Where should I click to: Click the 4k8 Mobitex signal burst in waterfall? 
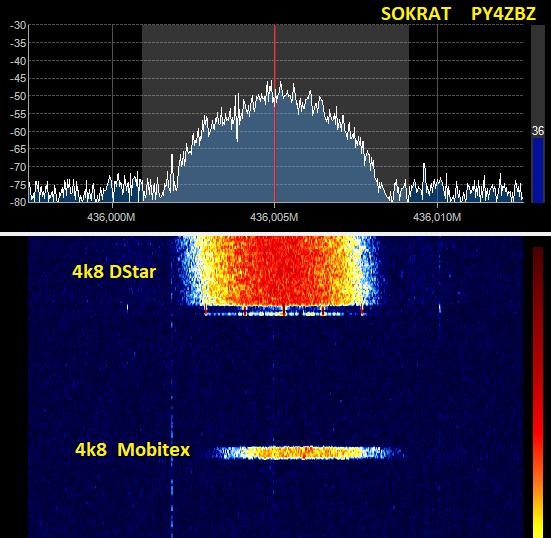tap(306, 453)
